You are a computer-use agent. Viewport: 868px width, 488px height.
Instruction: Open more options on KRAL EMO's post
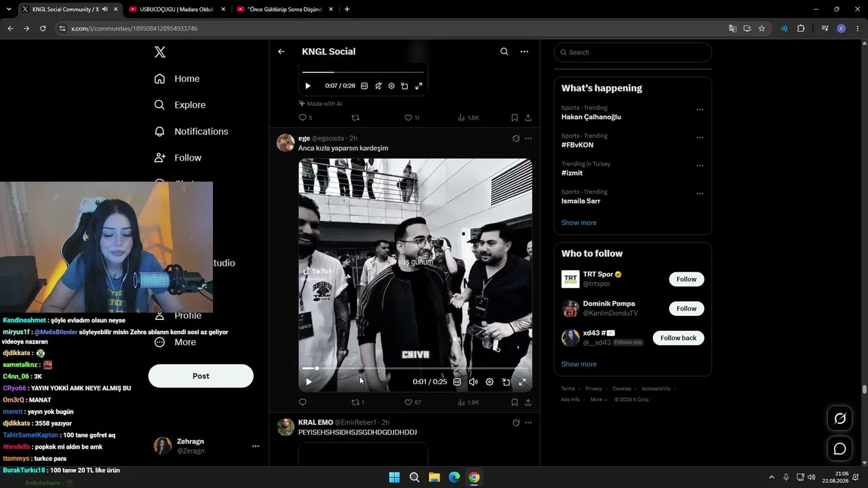pyautogui.click(x=528, y=423)
